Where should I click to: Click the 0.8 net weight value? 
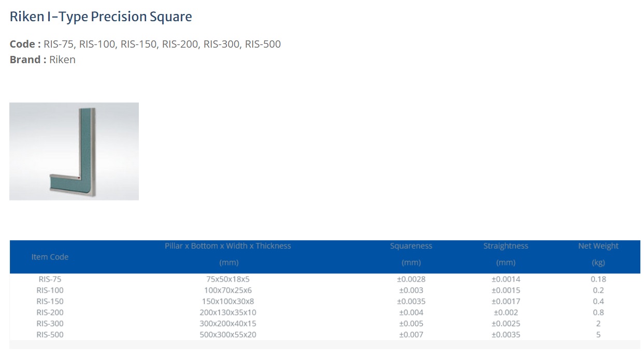[598, 312]
